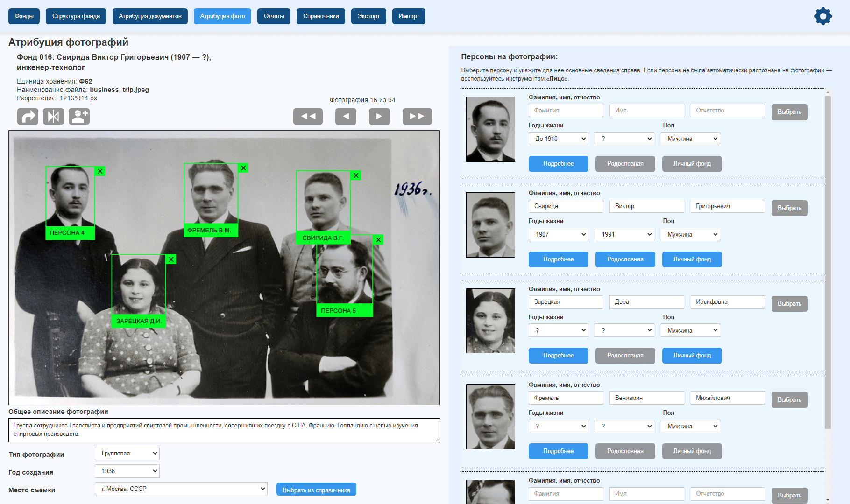
Task: Click Выбрать for the first unnamed person
Action: click(789, 112)
